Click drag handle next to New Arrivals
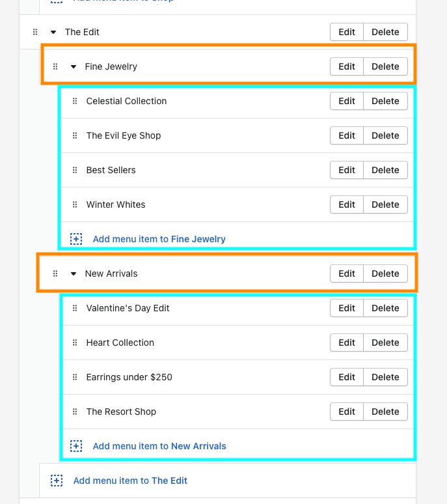Screen dimensions: 447x504 pos(55,273)
